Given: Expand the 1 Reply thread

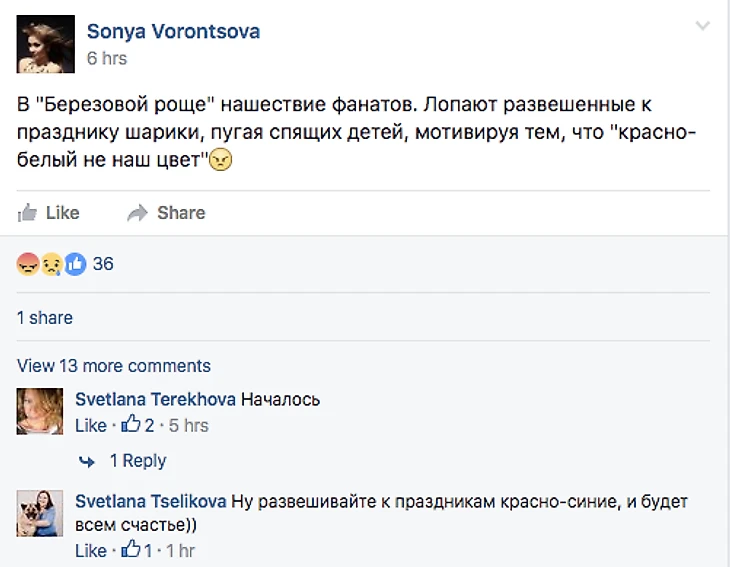Looking at the screenshot, I should click(x=137, y=461).
